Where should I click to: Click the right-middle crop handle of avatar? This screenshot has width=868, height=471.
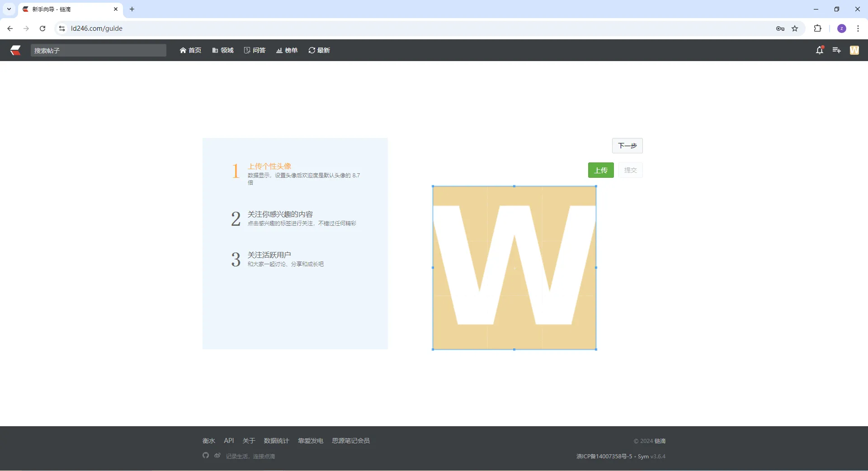[596, 268]
